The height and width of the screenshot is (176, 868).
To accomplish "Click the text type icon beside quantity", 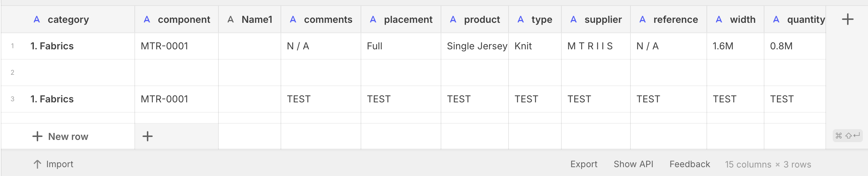I will 776,20.
